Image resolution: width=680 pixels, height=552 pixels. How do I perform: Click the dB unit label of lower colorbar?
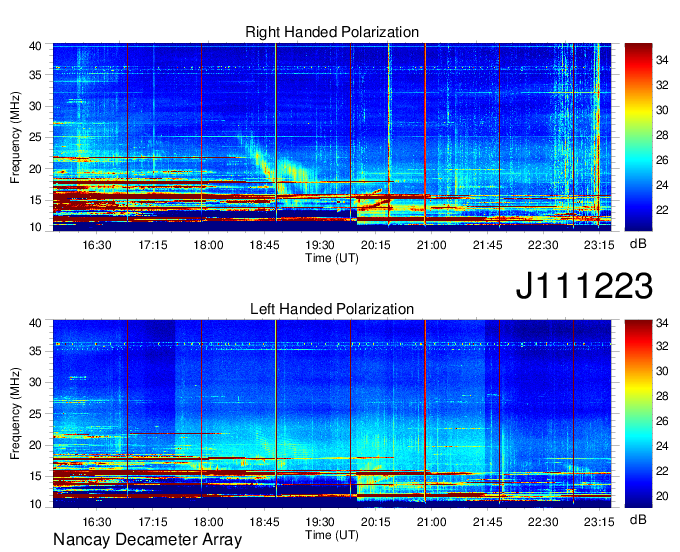coord(638,519)
